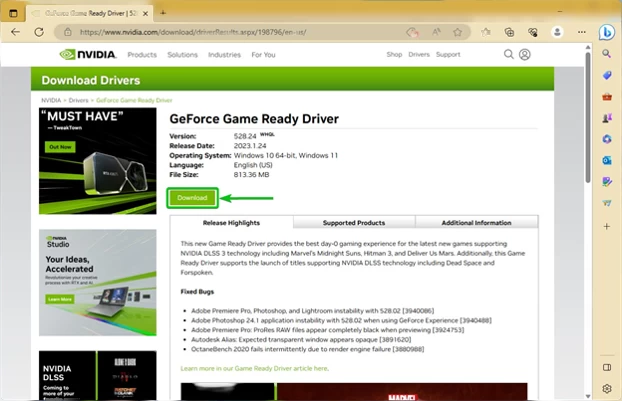This screenshot has width=622, height=401.
Task: Open the Game Ready Driver article link
Action: point(254,368)
